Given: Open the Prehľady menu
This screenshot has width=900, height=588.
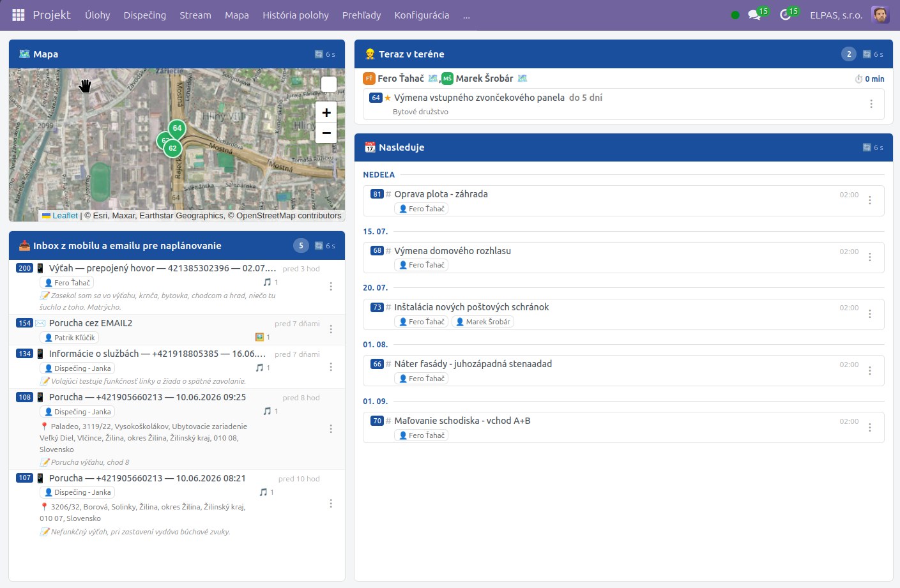Looking at the screenshot, I should point(362,15).
